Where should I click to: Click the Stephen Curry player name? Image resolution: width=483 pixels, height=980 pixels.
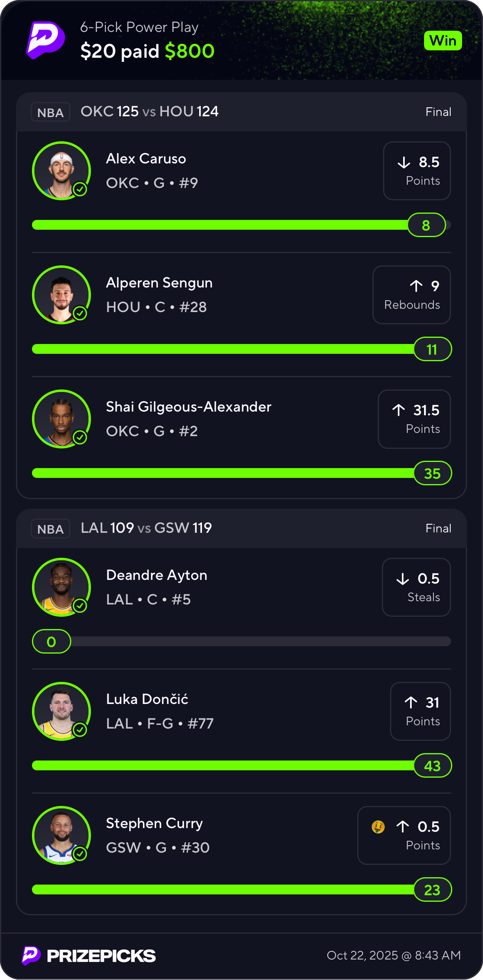click(x=154, y=823)
